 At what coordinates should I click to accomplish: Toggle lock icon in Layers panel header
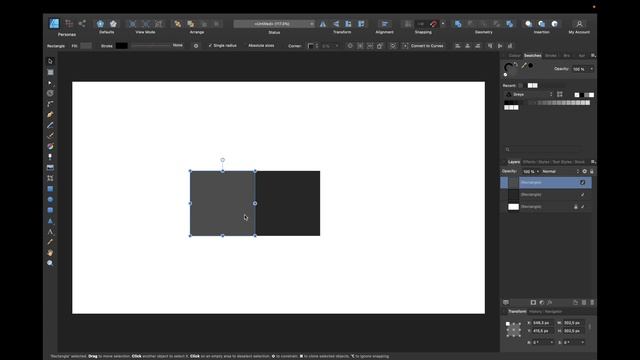[x=591, y=171]
